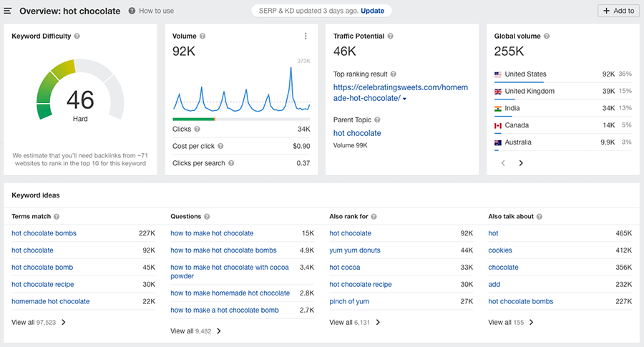Click the Clicks per search help icon
This screenshot has height=347, width=644.
(231, 163)
